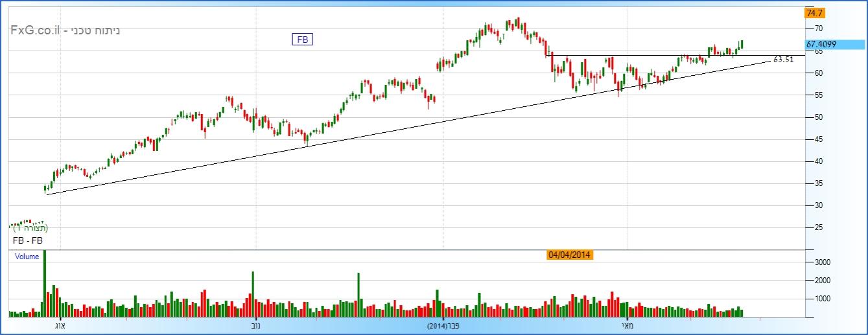Image resolution: width=868 pixels, height=335 pixels.
Task: Click the orange 74.7 price tag
Action: (814, 13)
